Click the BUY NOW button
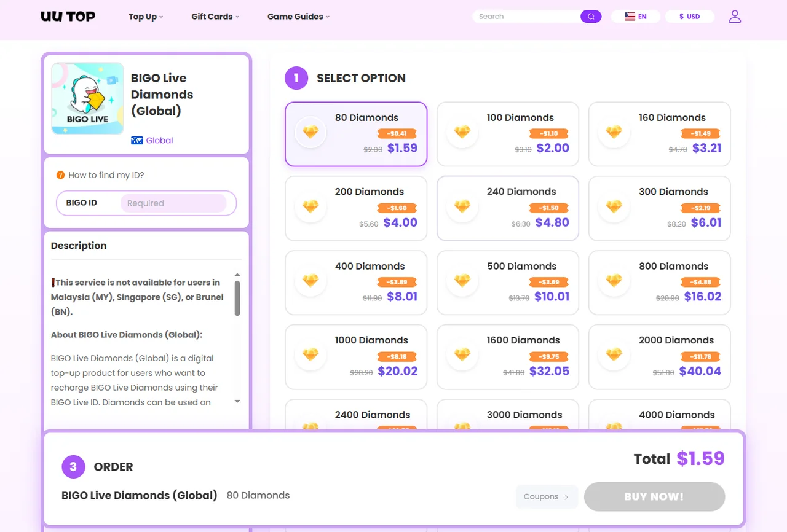The image size is (787, 532). [654, 497]
